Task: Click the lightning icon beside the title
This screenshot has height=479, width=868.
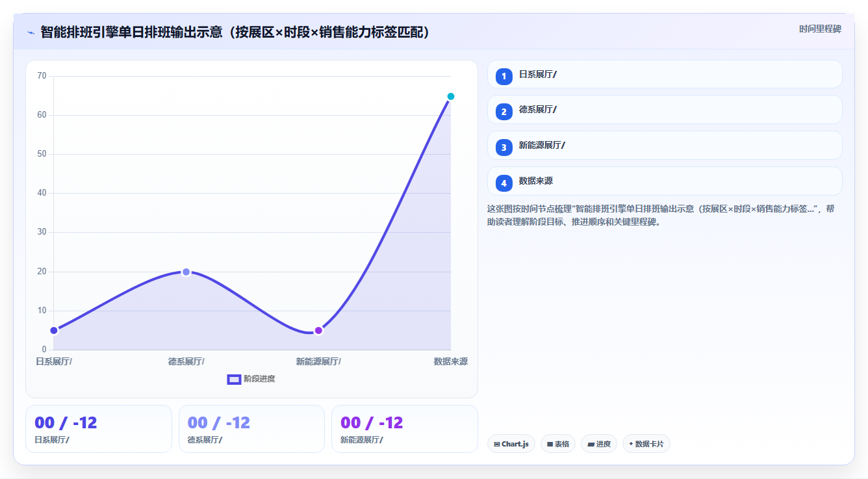Action: 31,32
